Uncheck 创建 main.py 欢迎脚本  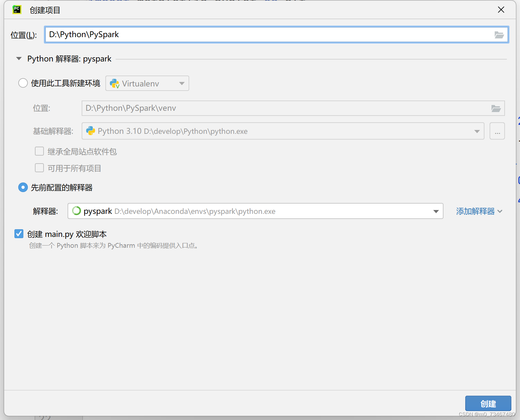[19, 234]
